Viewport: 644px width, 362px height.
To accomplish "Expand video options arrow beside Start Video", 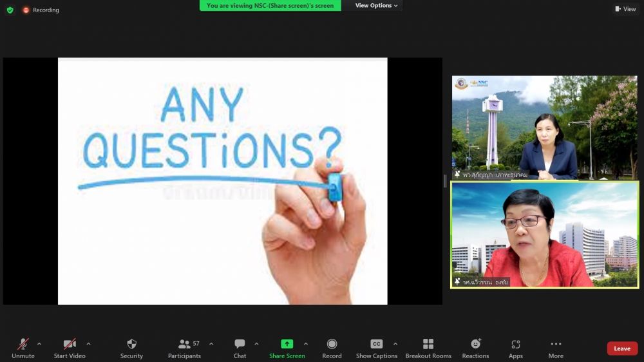I will tap(88, 344).
